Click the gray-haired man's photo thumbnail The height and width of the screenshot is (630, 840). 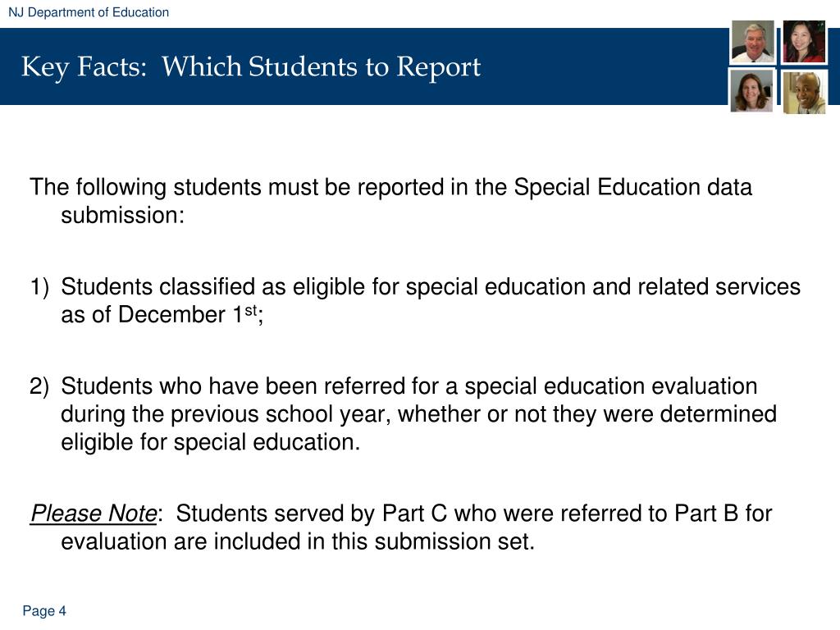coord(753,42)
